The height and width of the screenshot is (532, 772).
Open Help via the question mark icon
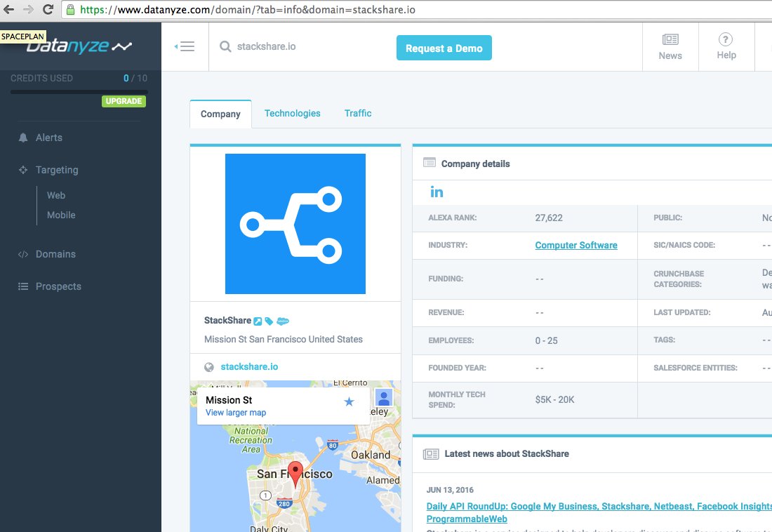pyautogui.click(x=725, y=39)
